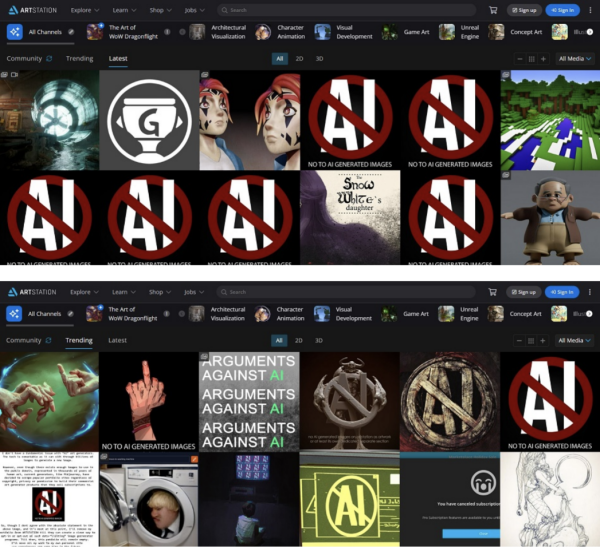Open the three-dot more menu in the upper window
Image resolution: width=600 pixels, height=547 pixels.
point(590,10)
